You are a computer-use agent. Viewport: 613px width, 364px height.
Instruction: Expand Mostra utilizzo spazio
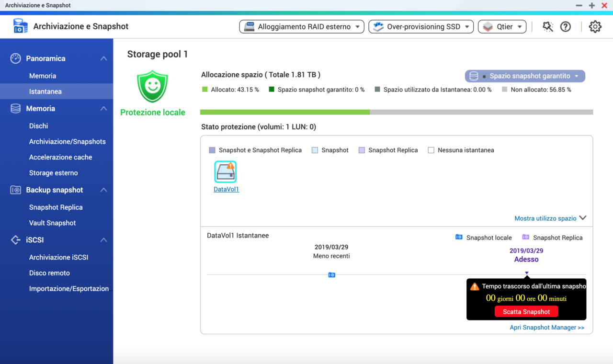(x=550, y=218)
